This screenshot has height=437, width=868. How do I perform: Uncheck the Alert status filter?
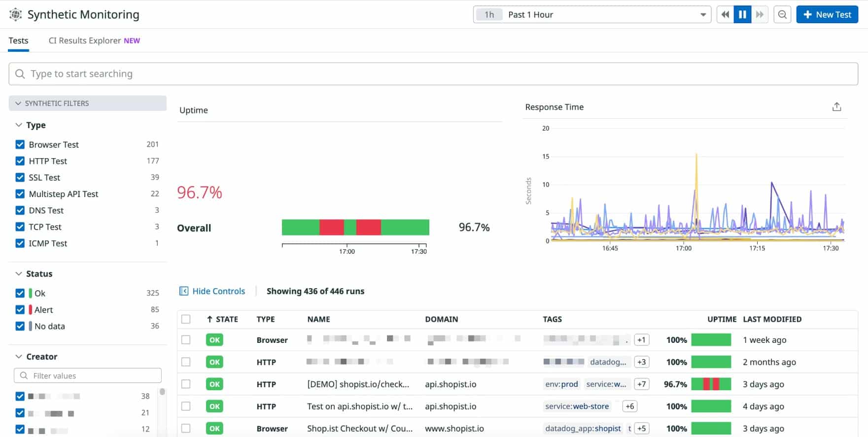tap(20, 309)
